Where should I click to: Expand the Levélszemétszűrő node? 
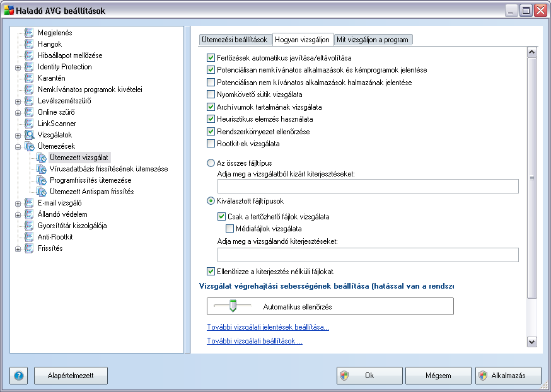pos(18,101)
